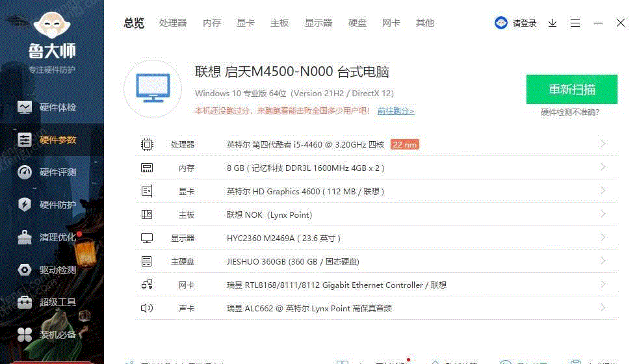Click the 装机必备 clover icon
This screenshot has height=364, width=637.
[x=25, y=335]
